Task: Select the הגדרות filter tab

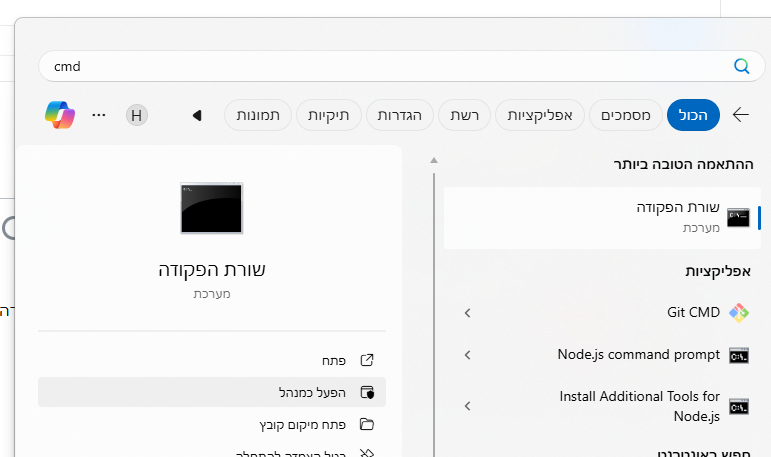Action: [399, 115]
